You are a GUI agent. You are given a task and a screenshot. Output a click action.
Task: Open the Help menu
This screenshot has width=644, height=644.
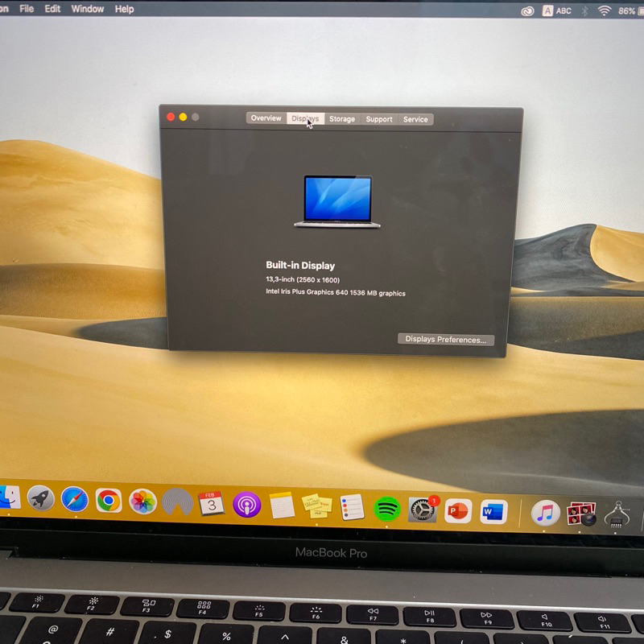pos(125,9)
